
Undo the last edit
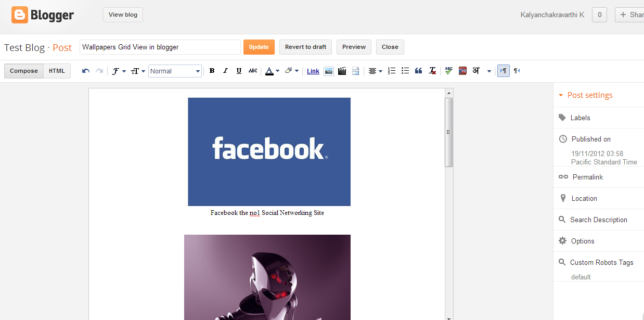tap(85, 70)
